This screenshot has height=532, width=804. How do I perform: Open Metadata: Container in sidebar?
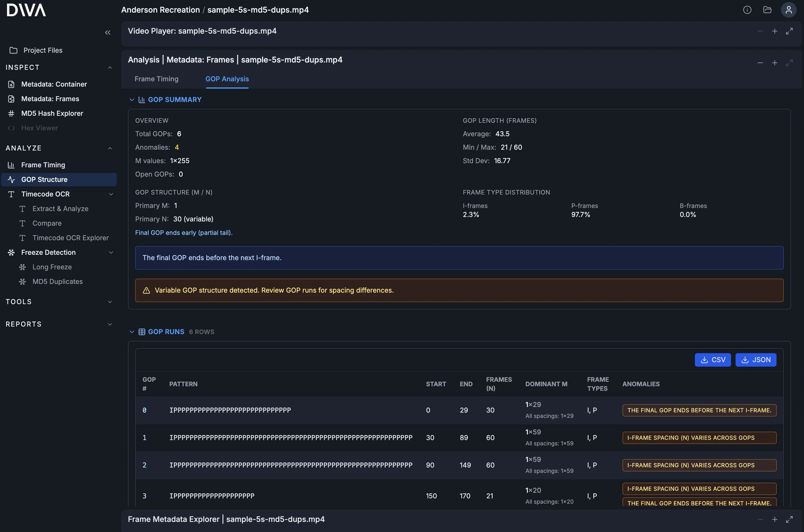tap(54, 84)
